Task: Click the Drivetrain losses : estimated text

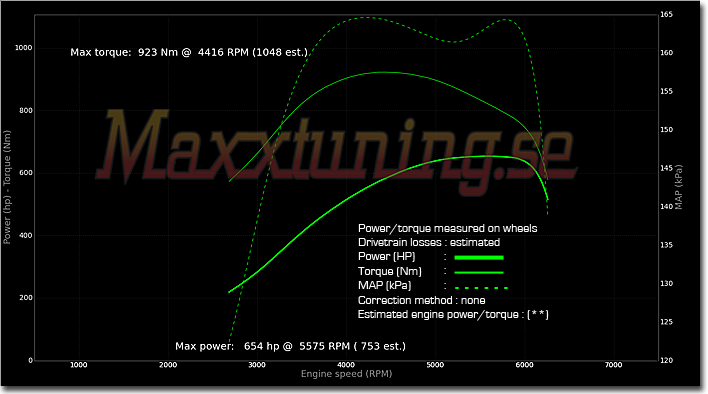Action: click(x=429, y=242)
